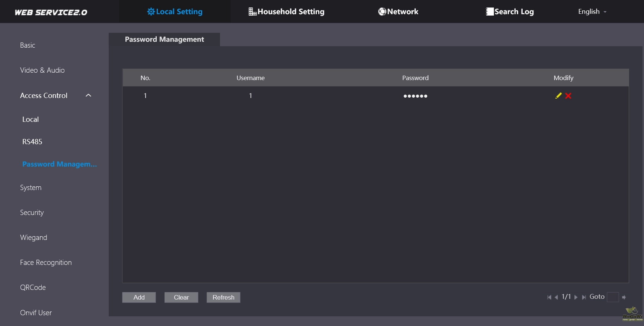
Task: Open the Search Log tab
Action: [x=510, y=12]
